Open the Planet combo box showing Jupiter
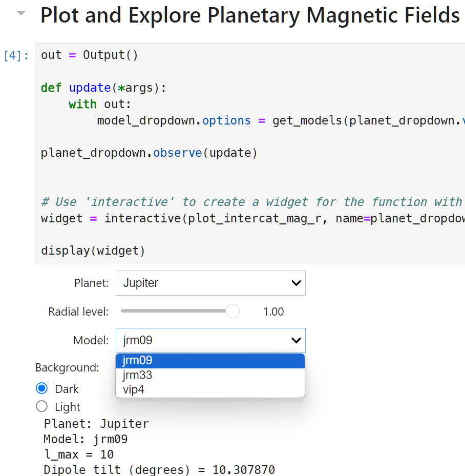 pyautogui.click(x=210, y=283)
